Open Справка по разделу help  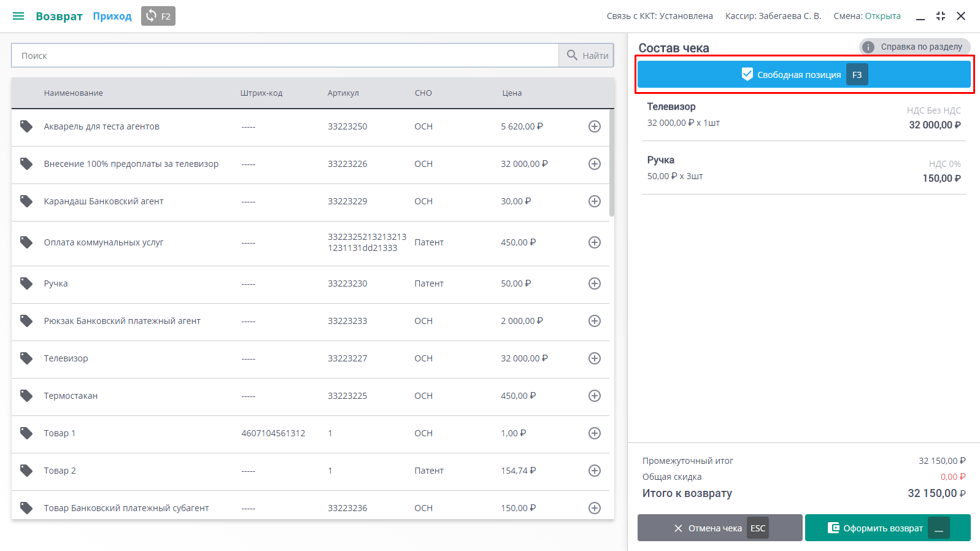click(x=914, y=47)
